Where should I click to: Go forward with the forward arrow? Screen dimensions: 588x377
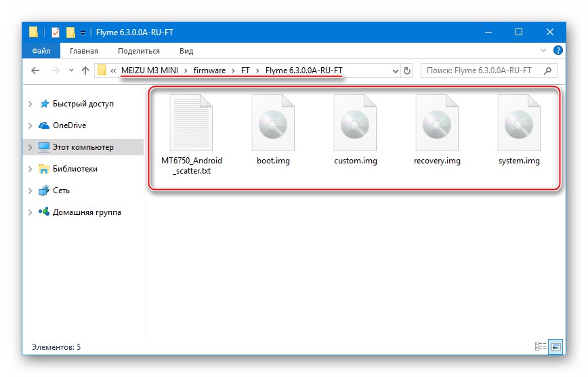click(x=55, y=71)
